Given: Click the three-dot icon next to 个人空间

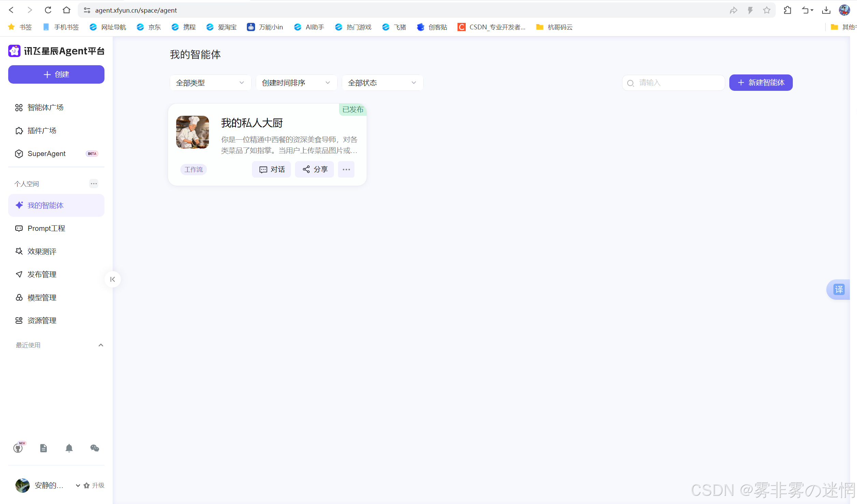Looking at the screenshot, I should 94,184.
